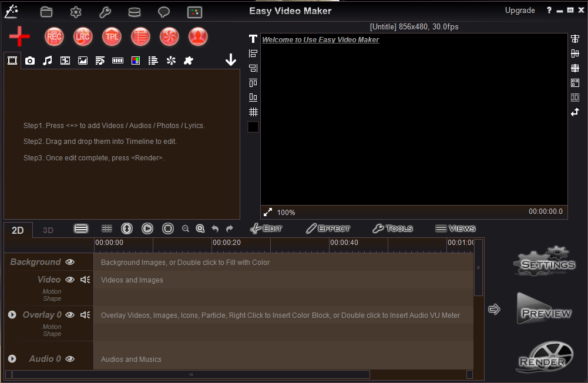
Task: Toggle the 3D view icon right of preview
Action: tap(575, 98)
